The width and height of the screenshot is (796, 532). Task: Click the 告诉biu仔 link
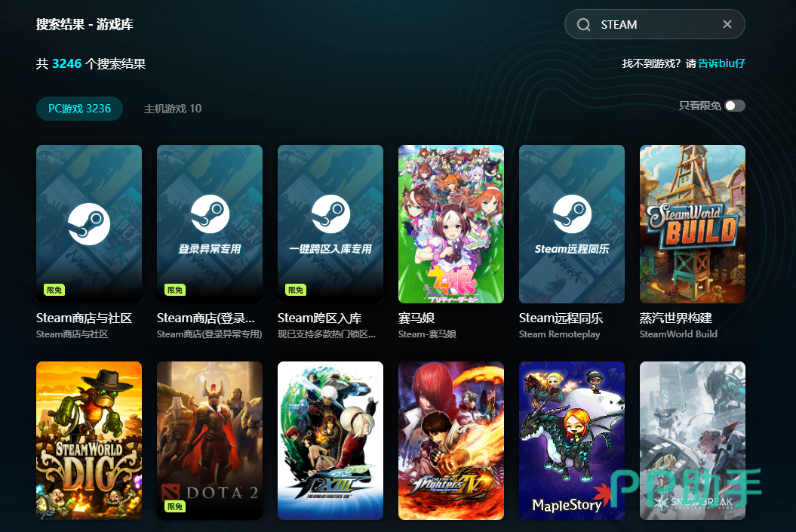[721, 63]
